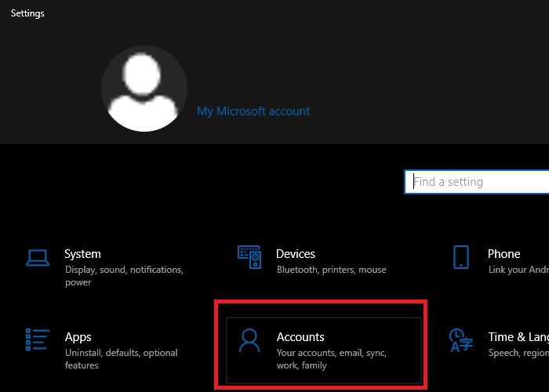Click the System laptop icon

pyautogui.click(x=38, y=258)
